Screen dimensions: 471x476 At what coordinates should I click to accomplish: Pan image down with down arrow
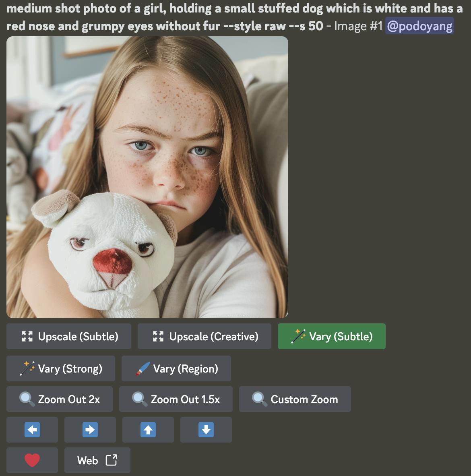206,430
